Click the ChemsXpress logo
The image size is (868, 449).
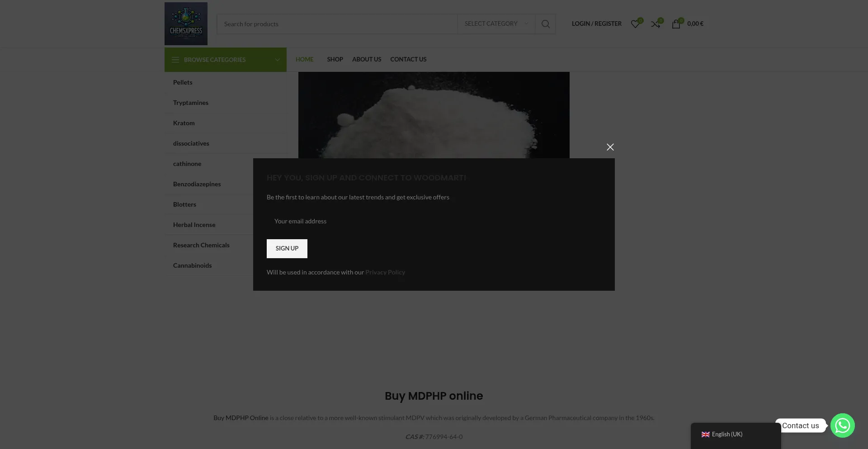186,24
